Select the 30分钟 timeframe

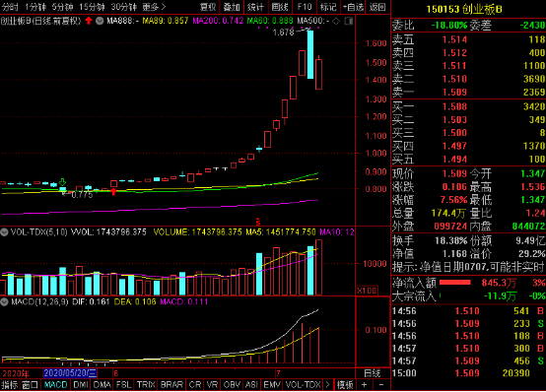(x=124, y=7)
